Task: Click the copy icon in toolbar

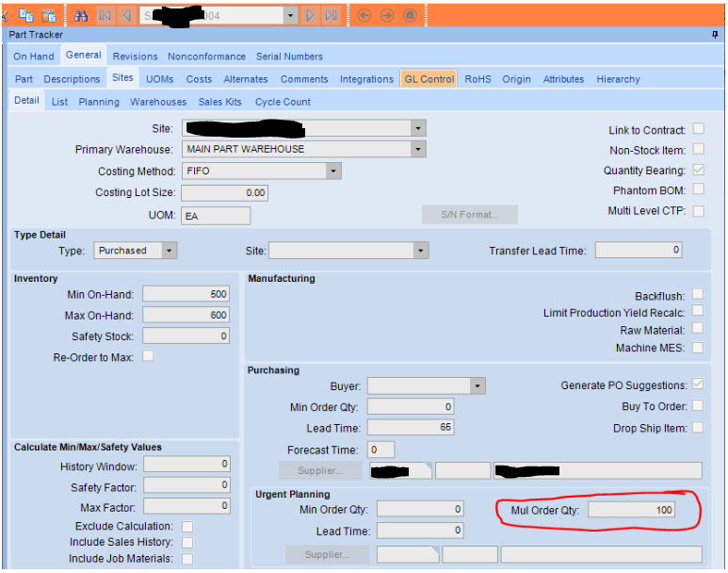Action: click(x=26, y=16)
